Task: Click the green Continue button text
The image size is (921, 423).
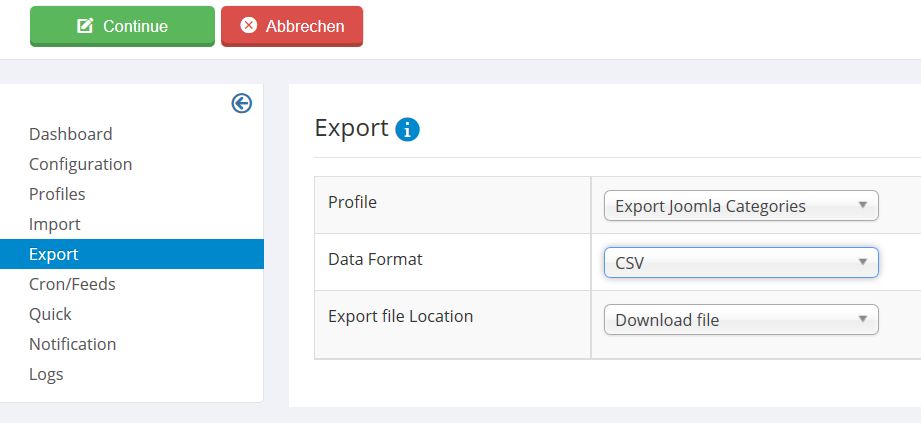Action: click(x=135, y=26)
